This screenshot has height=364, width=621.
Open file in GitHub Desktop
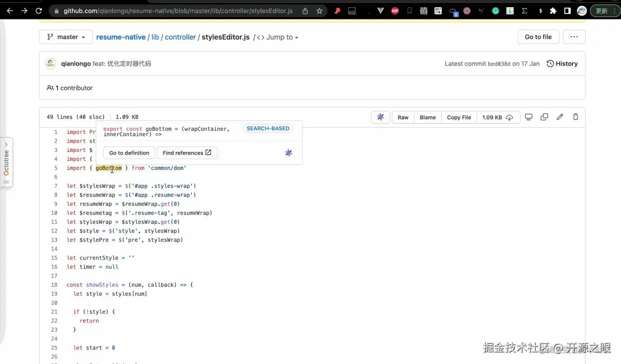click(x=529, y=117)
